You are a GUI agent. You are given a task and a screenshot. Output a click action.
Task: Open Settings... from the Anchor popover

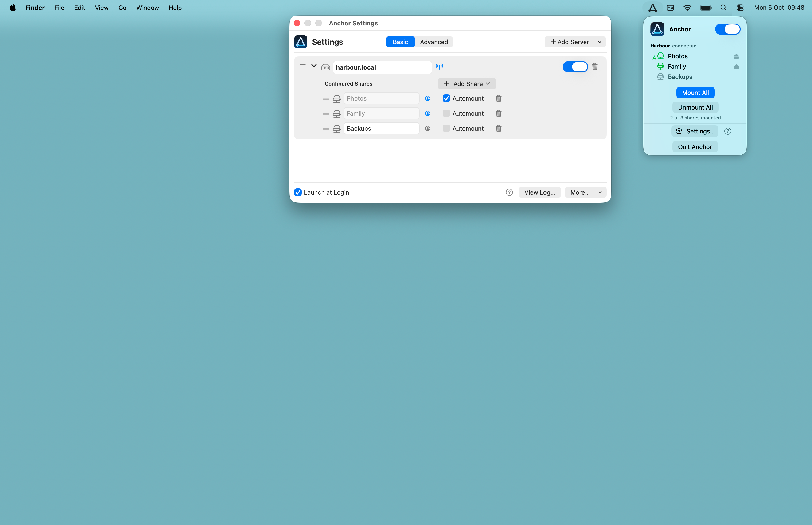(695, 131)
